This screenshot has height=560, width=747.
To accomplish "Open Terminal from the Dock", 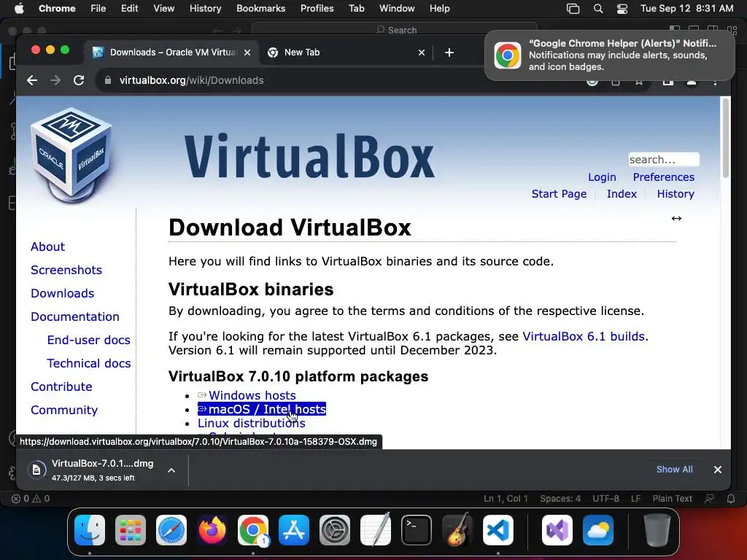I will pos(417,530).
